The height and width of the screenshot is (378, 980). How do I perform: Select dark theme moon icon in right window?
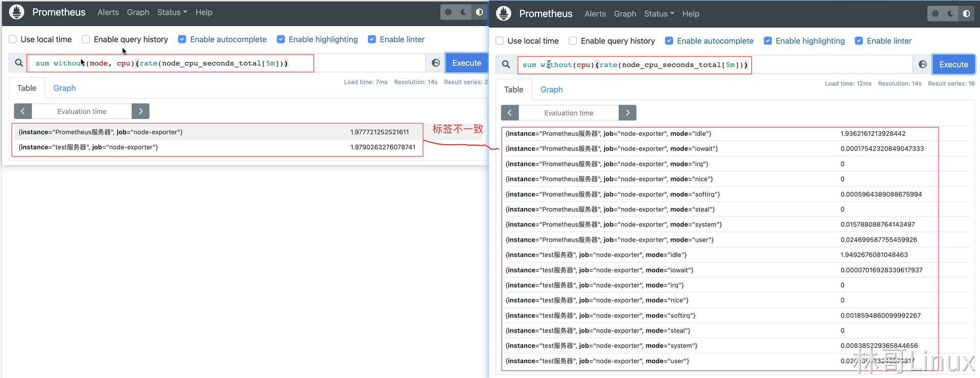coord(950,14)
